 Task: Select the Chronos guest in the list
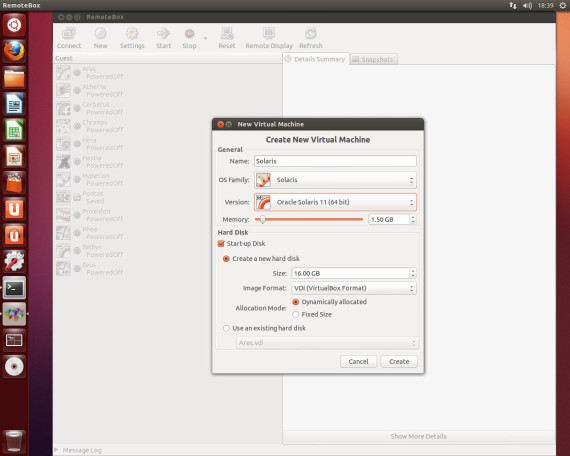pyautogui.click(x=167, y=126)
